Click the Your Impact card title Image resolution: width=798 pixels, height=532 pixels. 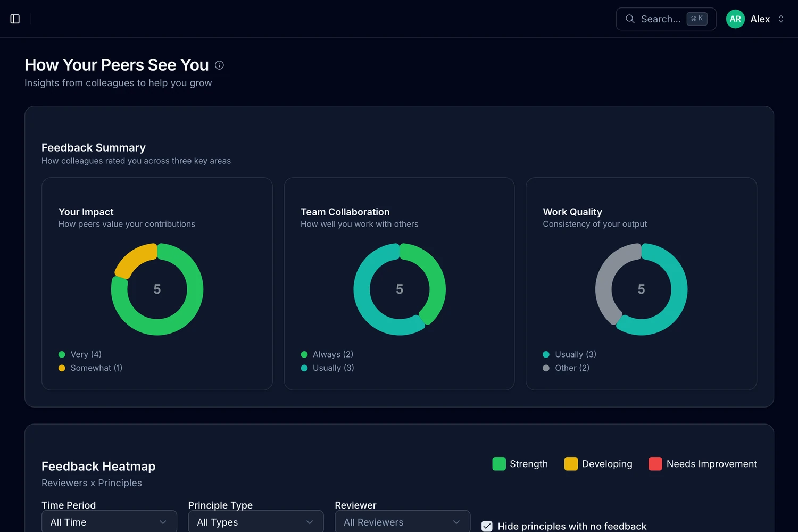coord(86,212)
